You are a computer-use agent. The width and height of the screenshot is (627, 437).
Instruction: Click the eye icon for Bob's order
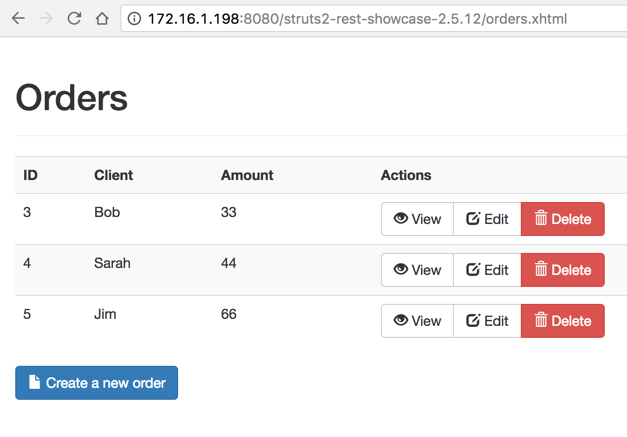click(x=400, y=219)
